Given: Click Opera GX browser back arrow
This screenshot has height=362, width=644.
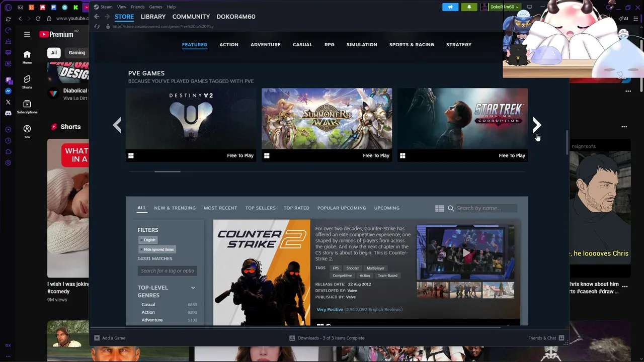Looking at the screenshot, I should click(x=20, y=19).
